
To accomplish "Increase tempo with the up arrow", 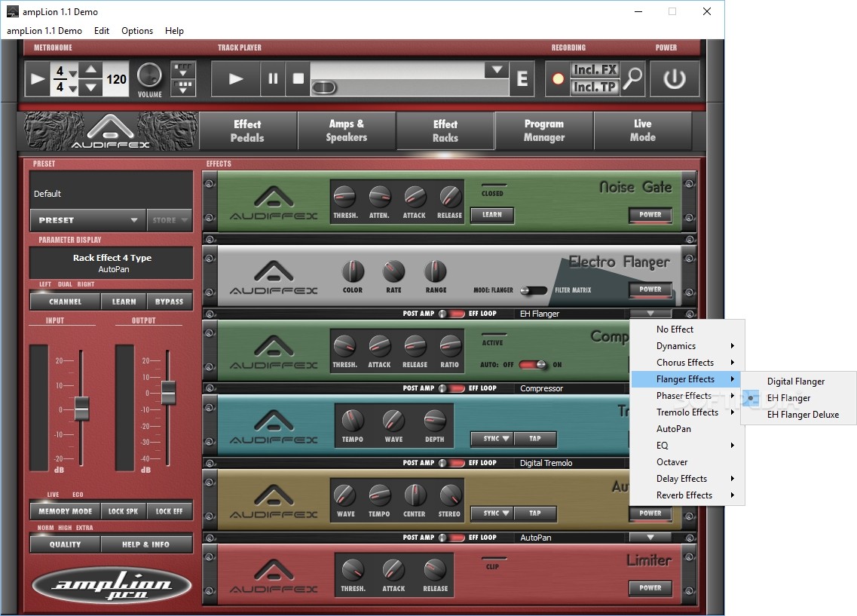I will click(x=91, y=70).
